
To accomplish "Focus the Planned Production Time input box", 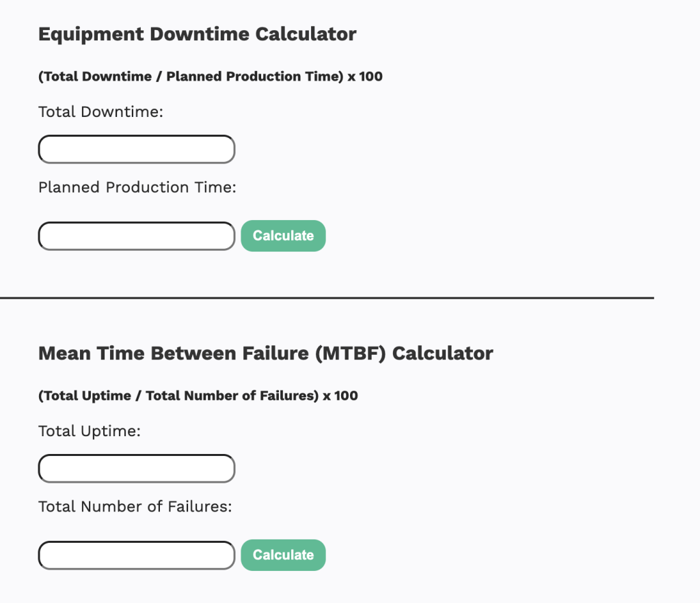I will point(137,236).
